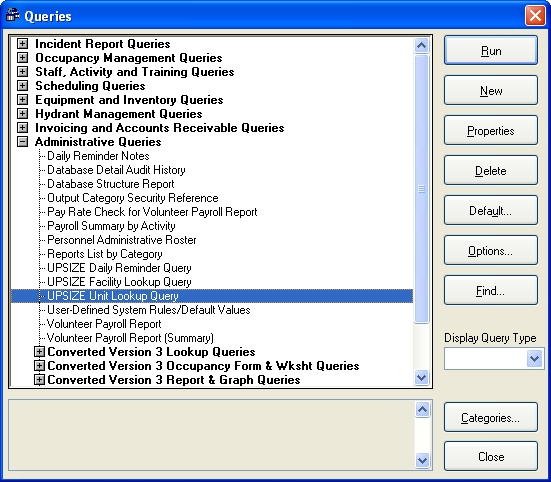Screen dimensions: 551x482
Task: Select Volunteer Payroll Report (Summary) item
Action: tap(130, 338)
